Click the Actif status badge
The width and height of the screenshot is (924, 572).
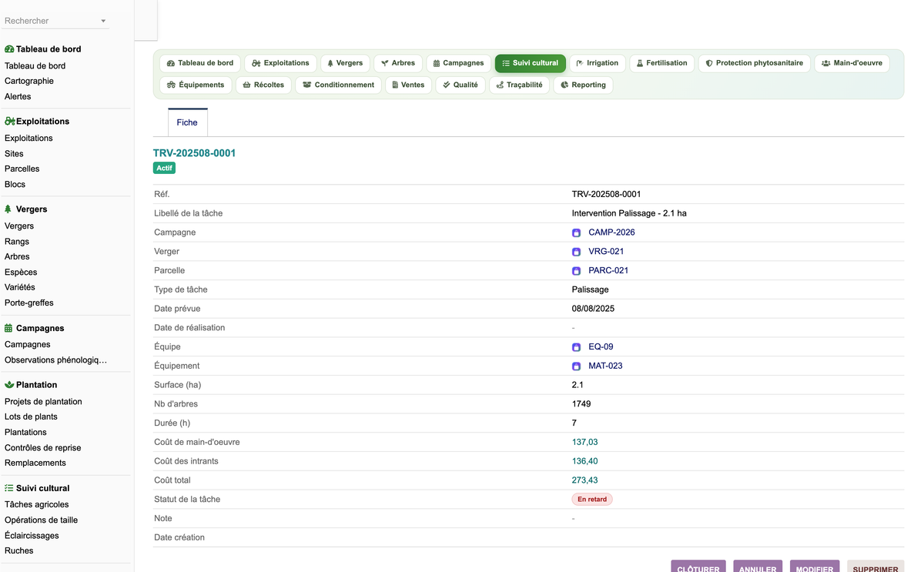click(x=165, y=168)
